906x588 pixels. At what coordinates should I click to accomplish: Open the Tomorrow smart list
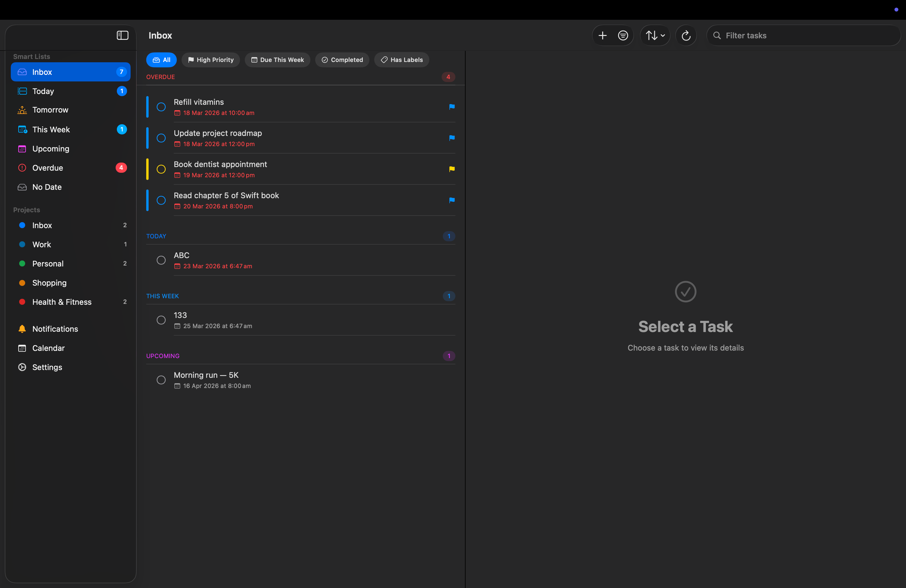tap(70, 110)
